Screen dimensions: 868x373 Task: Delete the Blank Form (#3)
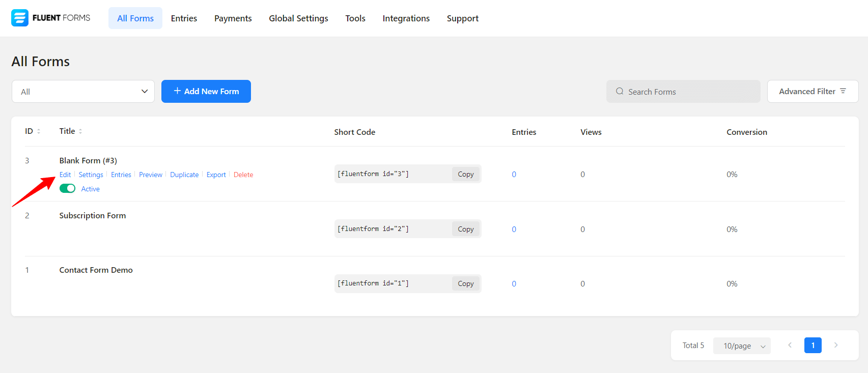click(243, 175)
